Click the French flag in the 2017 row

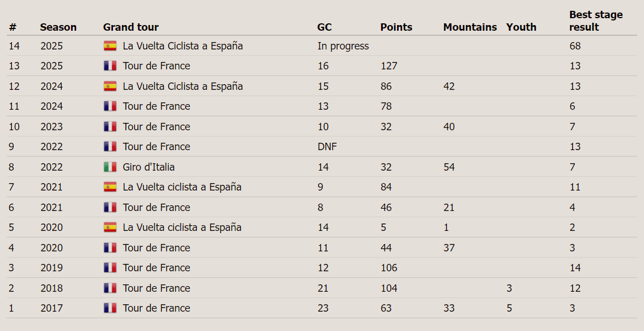110,308
